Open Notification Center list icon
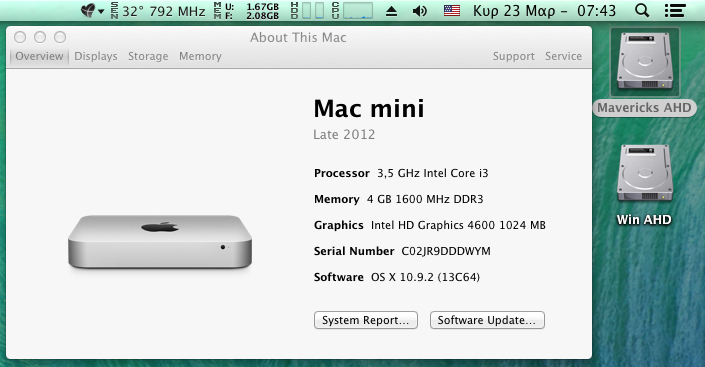This screenshot has height=367, width=705. [675, 10]
